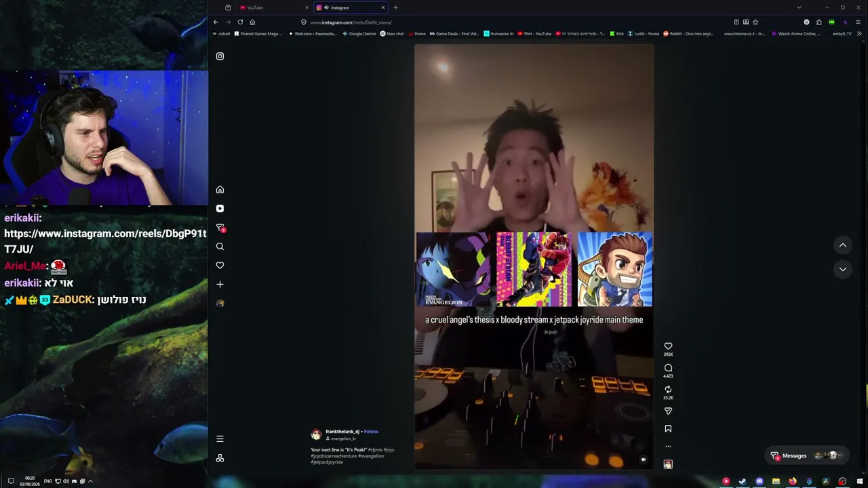Viewport: 868px width, 488px height.
Task: Show more bookmarks with the overflow chevron
Action: click(x=859, y=34)
